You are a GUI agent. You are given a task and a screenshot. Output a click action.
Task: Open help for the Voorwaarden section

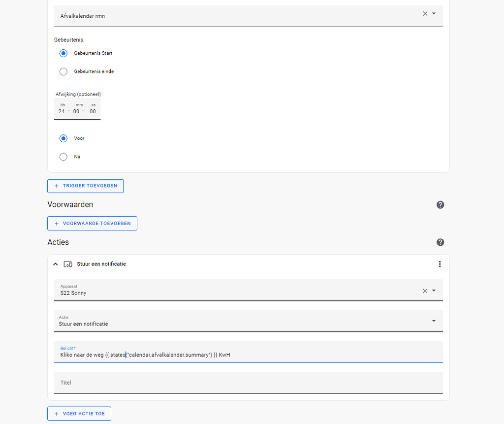[x=440, y=204]
